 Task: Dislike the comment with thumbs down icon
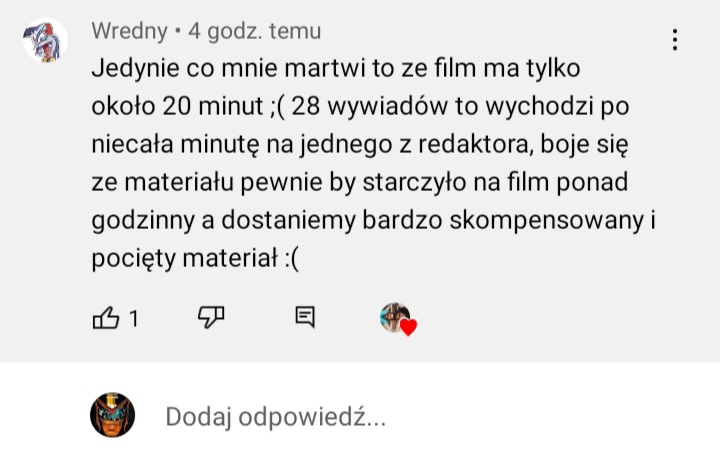click(211, 318)
